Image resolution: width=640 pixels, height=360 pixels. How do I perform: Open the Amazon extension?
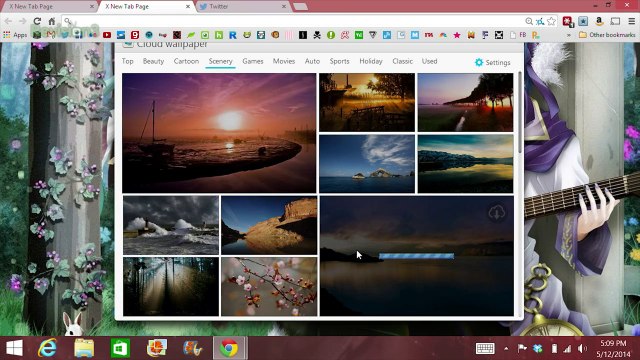[x=599, y=21]
